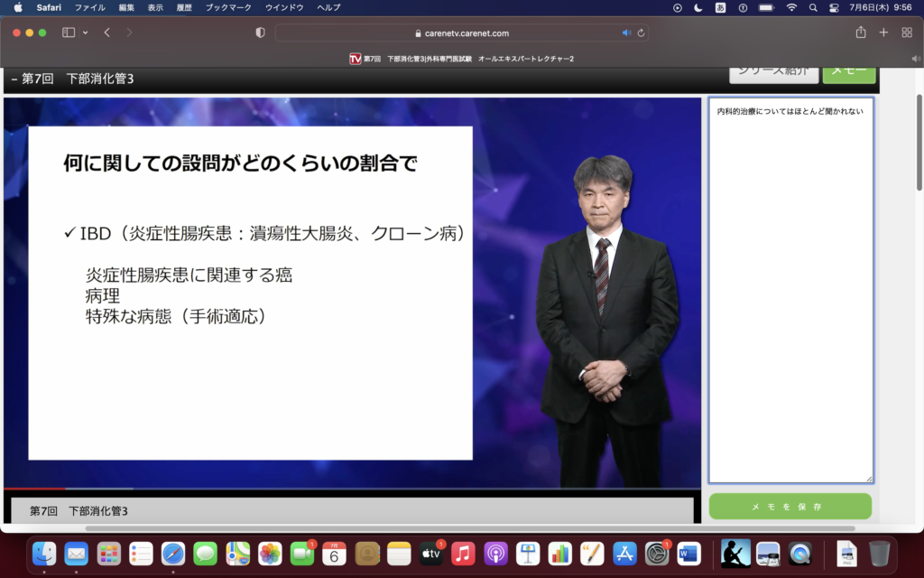Go back to previous page
Screen dimensions: 924x578
tap(106, 33)
